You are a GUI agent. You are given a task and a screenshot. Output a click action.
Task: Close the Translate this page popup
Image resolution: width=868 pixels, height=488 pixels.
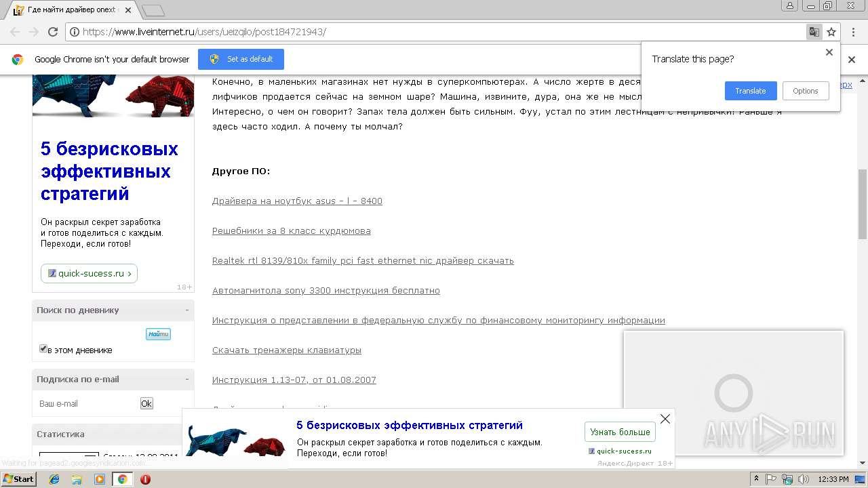[x=829, y=52]
